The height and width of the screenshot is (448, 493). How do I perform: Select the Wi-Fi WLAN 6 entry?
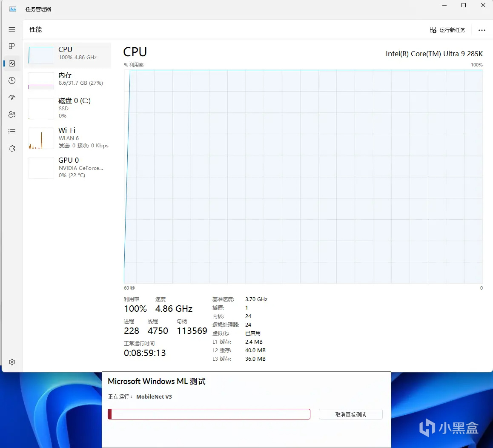[68, 138]
